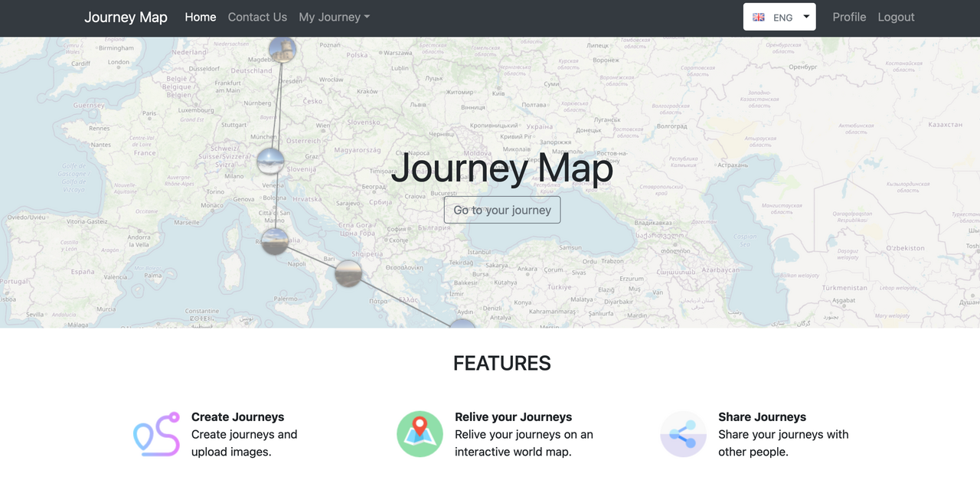Open the Profile page
980x503 pixels.
click(x=849, y=17)
